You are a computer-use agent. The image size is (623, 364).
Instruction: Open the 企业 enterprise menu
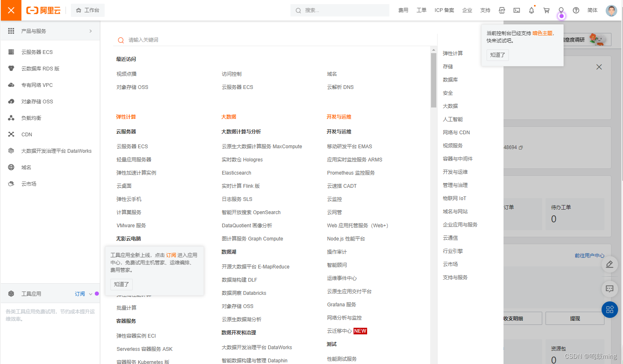(x=467, y=10)
